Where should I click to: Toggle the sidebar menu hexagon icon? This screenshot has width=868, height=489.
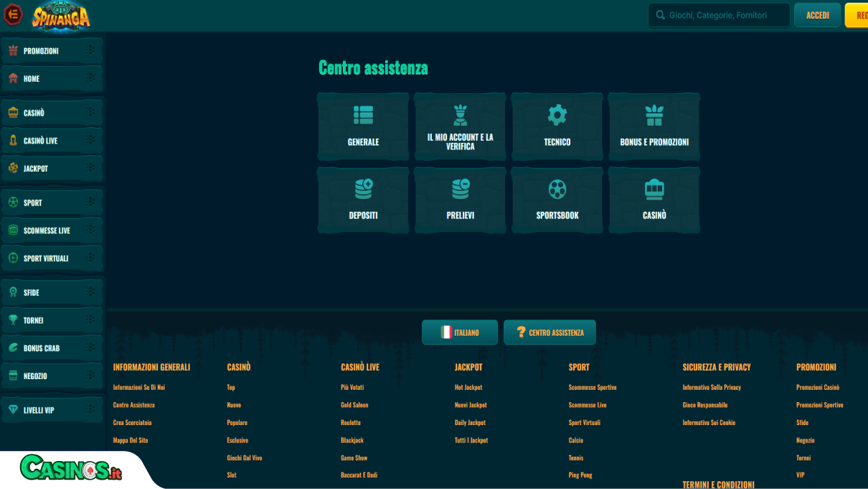(13, 15)
